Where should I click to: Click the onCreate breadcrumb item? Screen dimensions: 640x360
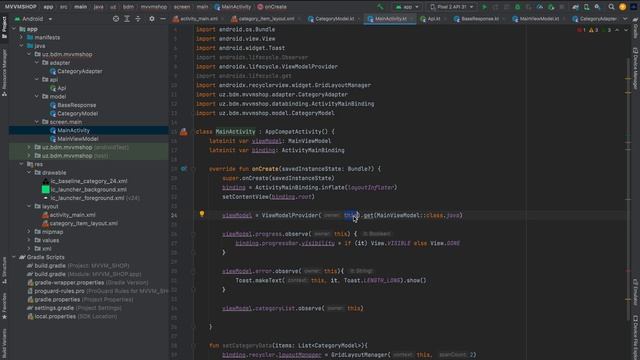272,7
